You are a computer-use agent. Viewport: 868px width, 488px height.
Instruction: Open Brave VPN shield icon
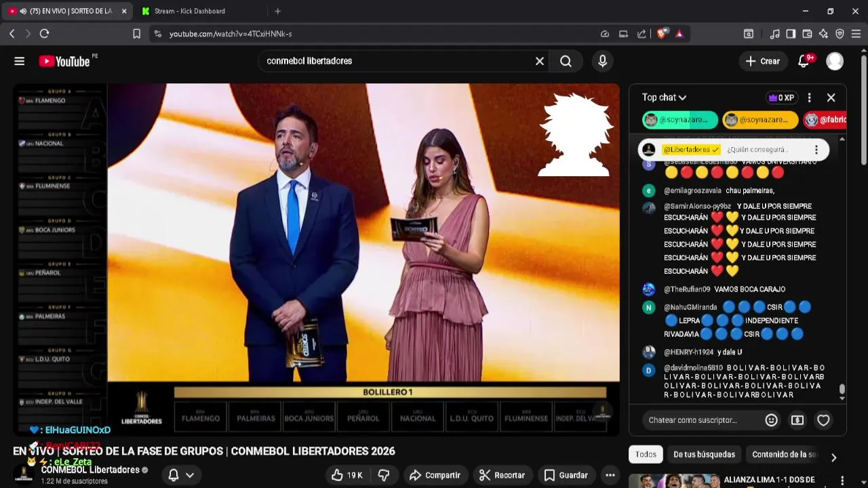coord(840,34)
